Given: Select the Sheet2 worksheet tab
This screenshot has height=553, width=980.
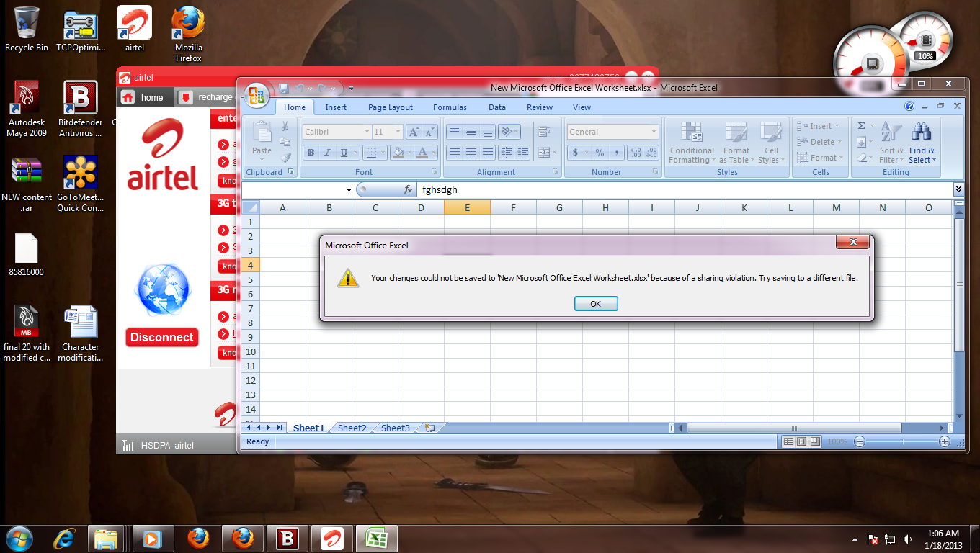Looking at the screenshot, I should click(x=352, y=428).
